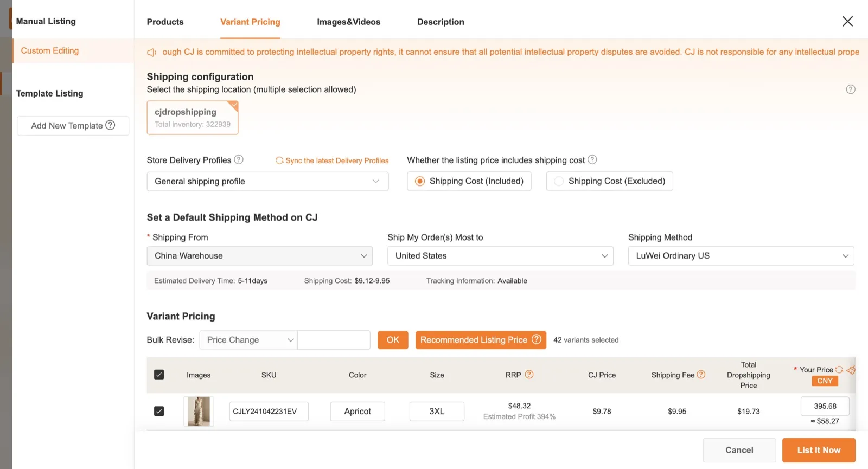Image resolution: width=868 pixels, height=469 pixels.
Task: Click help icon in Recommended Listing Price button
Action: (x=537, y=339)
